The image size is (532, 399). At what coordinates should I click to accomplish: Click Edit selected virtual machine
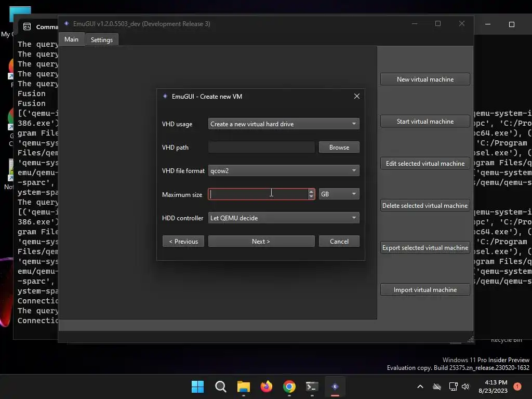tap(425, 164)
